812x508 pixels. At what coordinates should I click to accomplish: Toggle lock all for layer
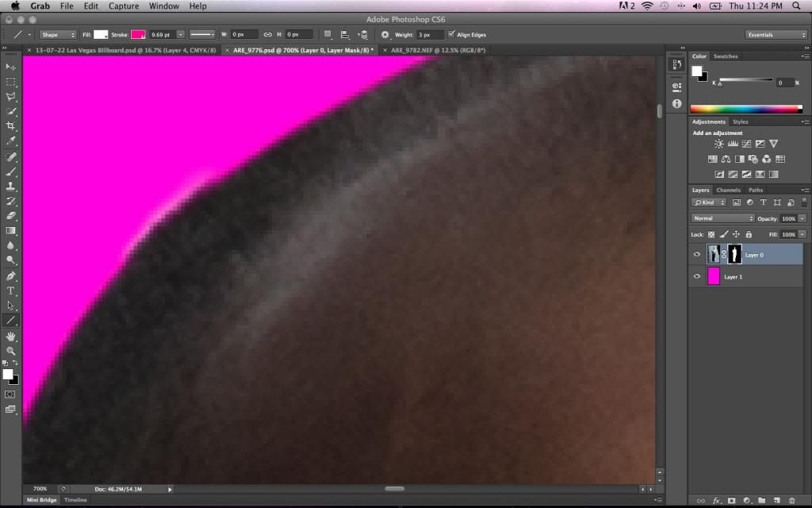tap(749, 235)
